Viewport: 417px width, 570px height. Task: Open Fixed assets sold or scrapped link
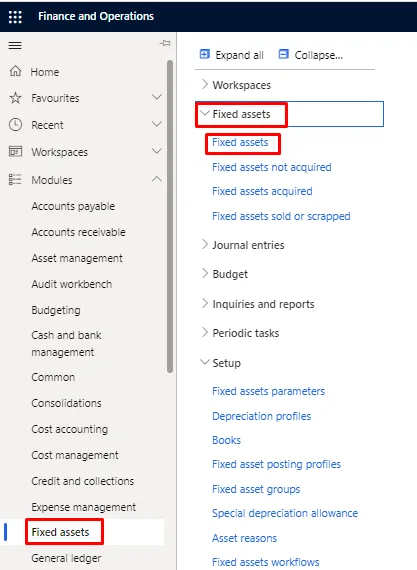click(x=281, y=216)
